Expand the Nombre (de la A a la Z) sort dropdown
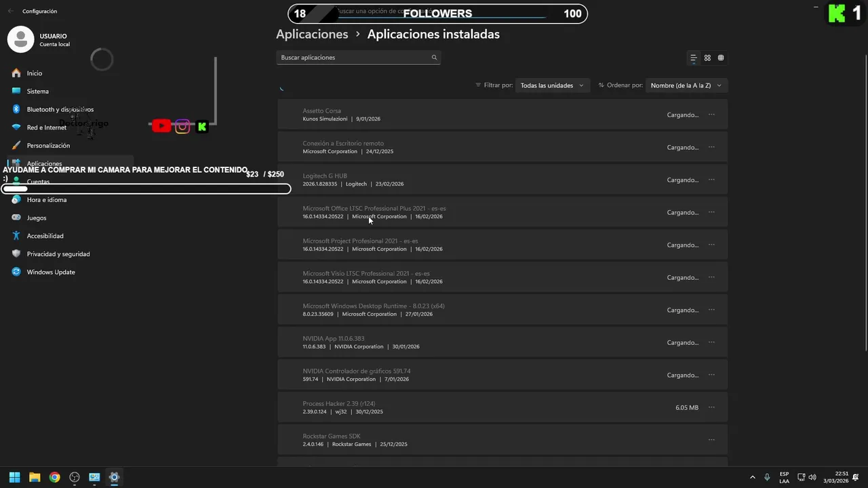The height and width of the screenshot is (488, 868). tap(686, 85)
